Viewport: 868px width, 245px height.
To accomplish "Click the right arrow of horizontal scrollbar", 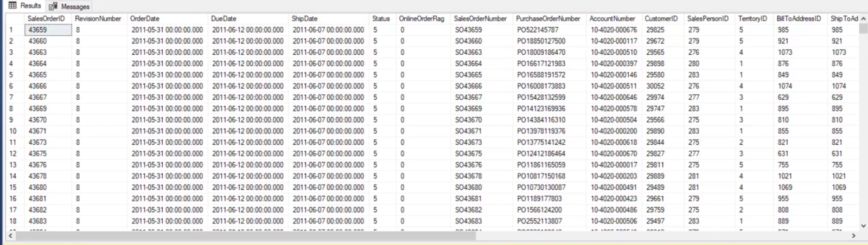I will tap(853, 236).
